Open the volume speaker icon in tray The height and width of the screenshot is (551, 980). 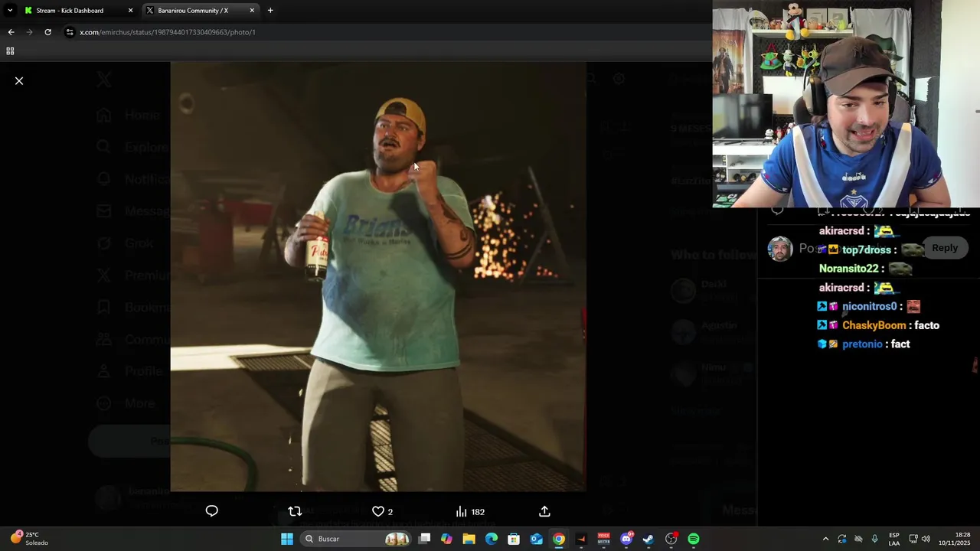point(926,539)
